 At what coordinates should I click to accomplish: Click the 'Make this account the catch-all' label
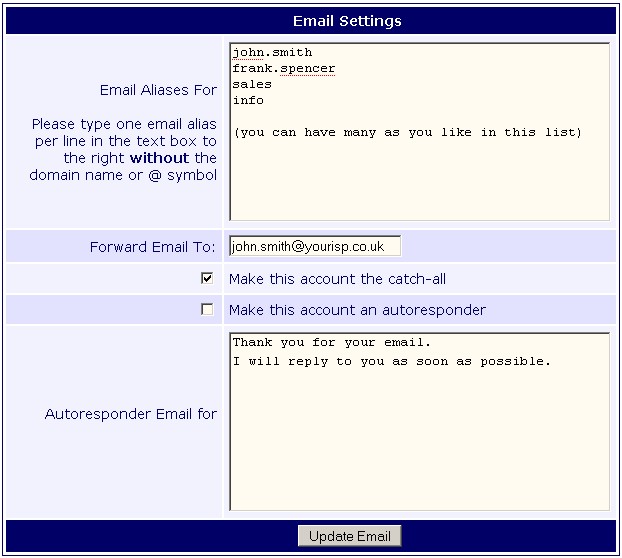337,279
